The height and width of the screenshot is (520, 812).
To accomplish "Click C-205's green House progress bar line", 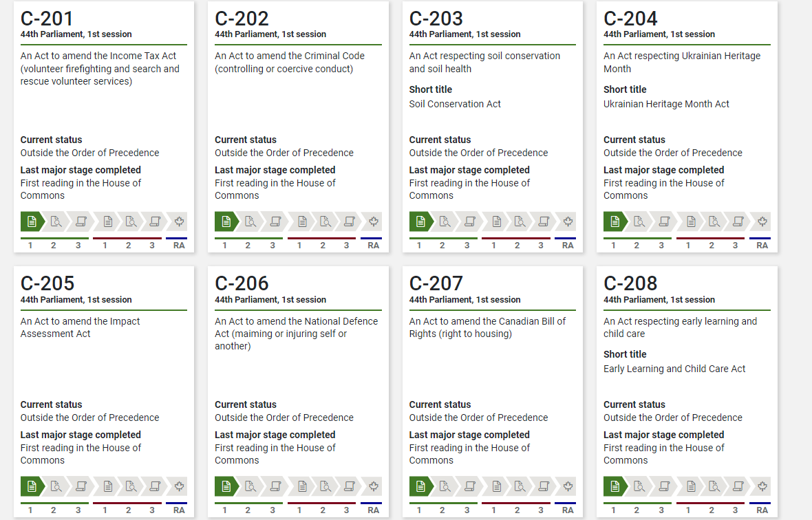I will [x=54, y=503].
